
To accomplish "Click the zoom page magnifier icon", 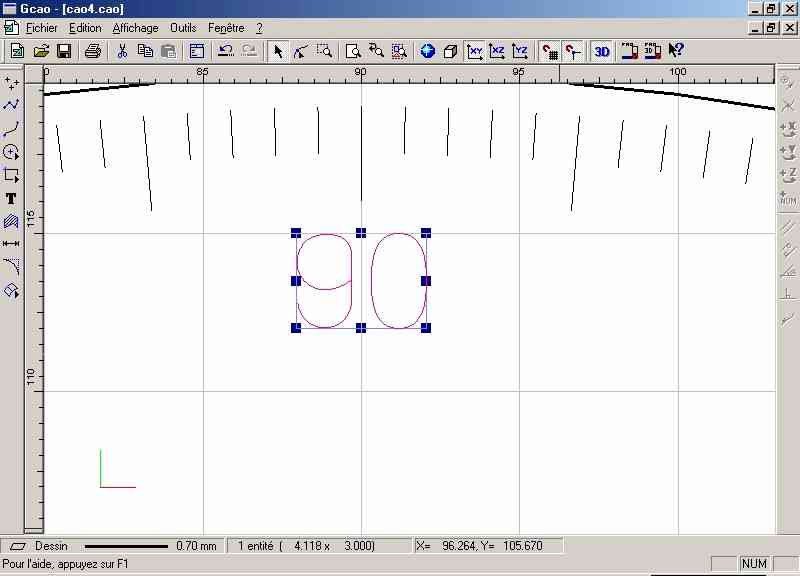I will pyautogui.click(x=353, y=51).
